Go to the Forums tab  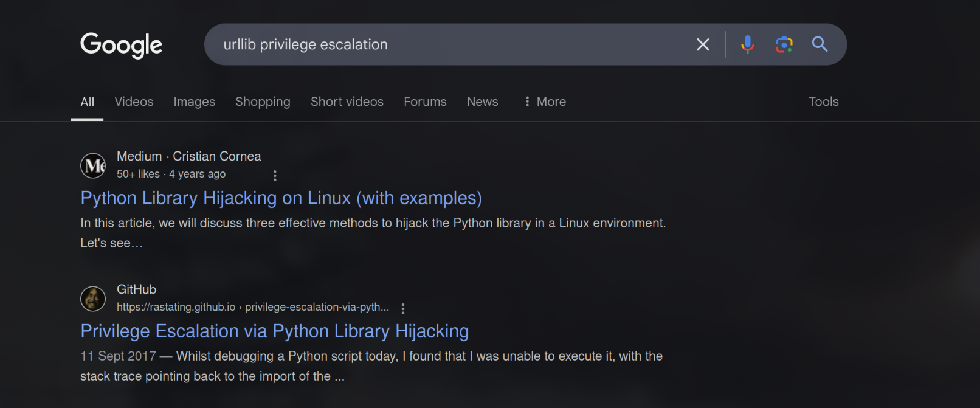pos(425,102)
